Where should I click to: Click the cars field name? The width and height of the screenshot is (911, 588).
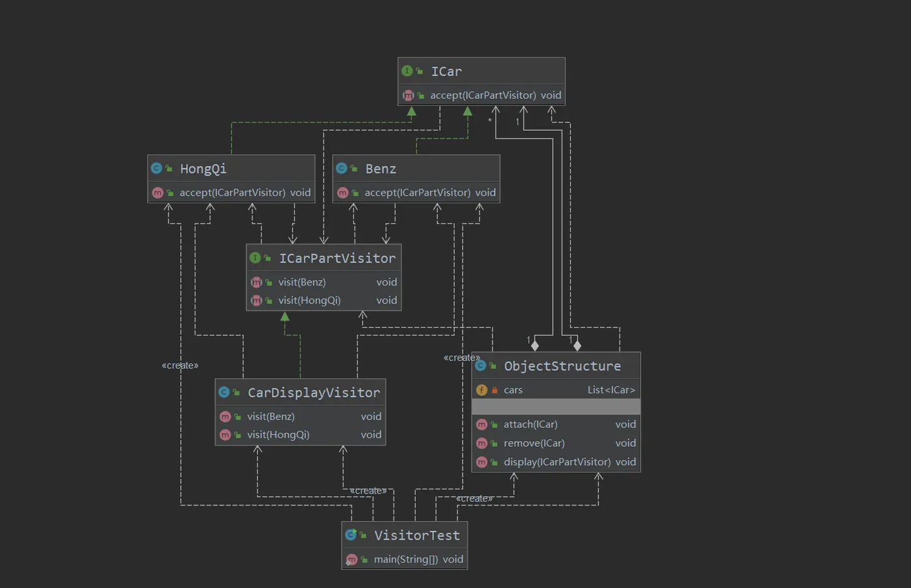[513, 390]
